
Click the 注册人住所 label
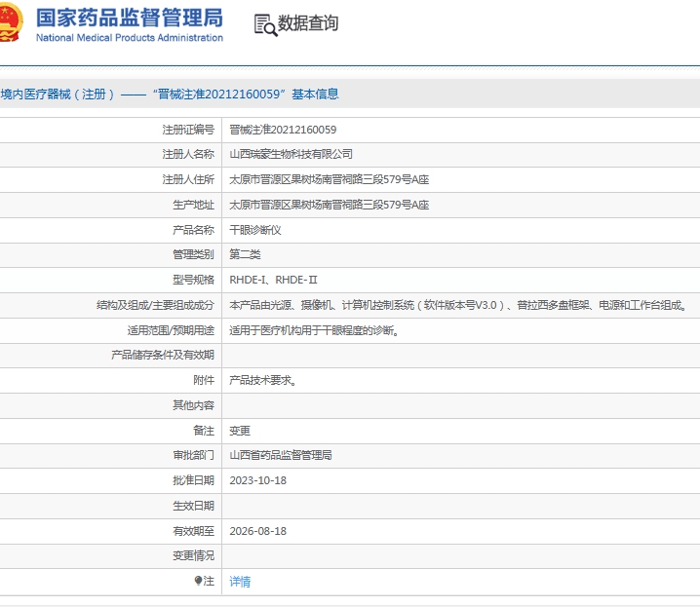pyautogui.click(x=188, y=179)
